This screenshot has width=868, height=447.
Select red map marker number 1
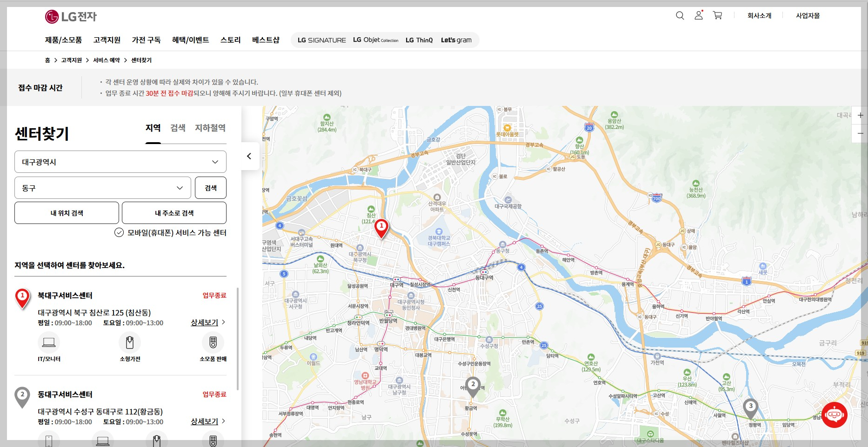point(381,229)
